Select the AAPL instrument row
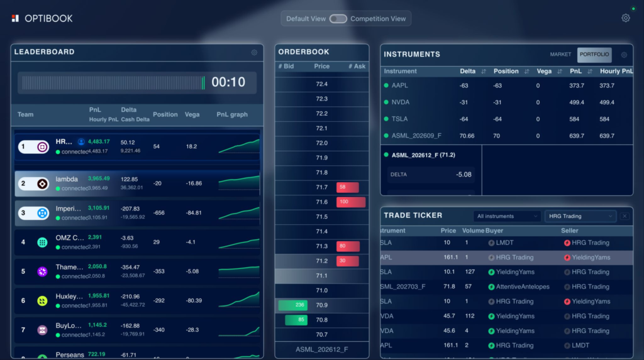The width and height of the screenshot is (644, 360). (507, 85)
